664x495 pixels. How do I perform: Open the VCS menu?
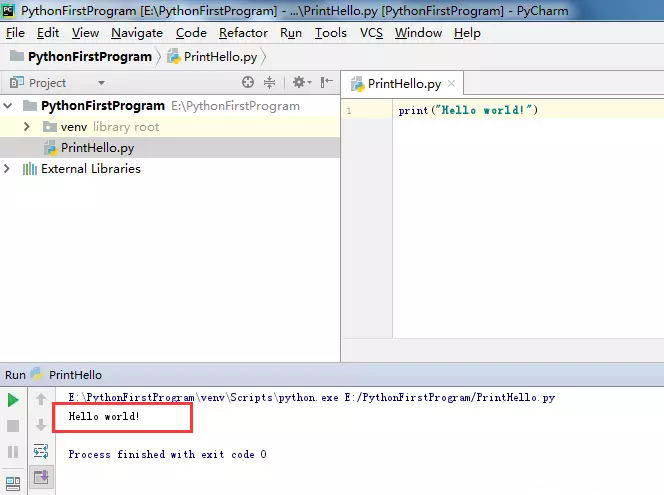(371, 33)
